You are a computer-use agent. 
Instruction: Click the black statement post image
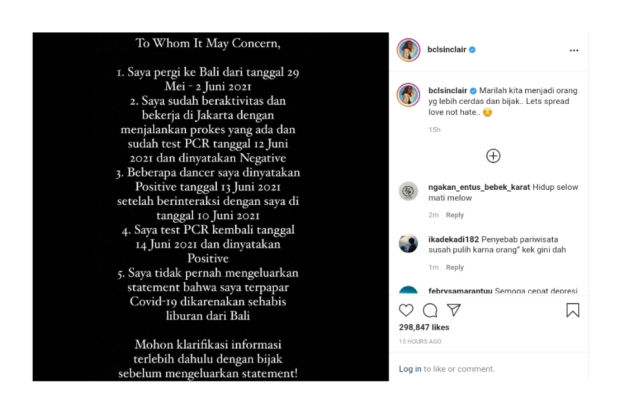[x=211, y=207]
